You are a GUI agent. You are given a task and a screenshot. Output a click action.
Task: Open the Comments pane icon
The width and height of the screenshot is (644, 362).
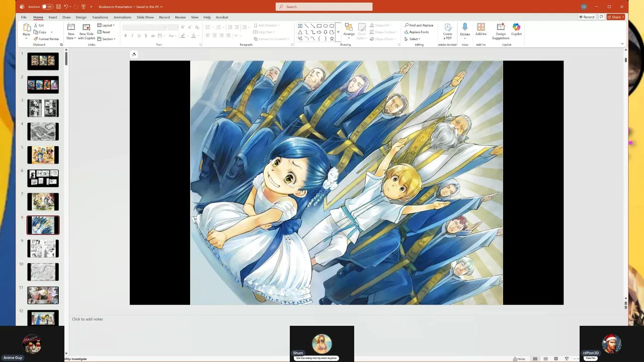(x=601, y=17)
